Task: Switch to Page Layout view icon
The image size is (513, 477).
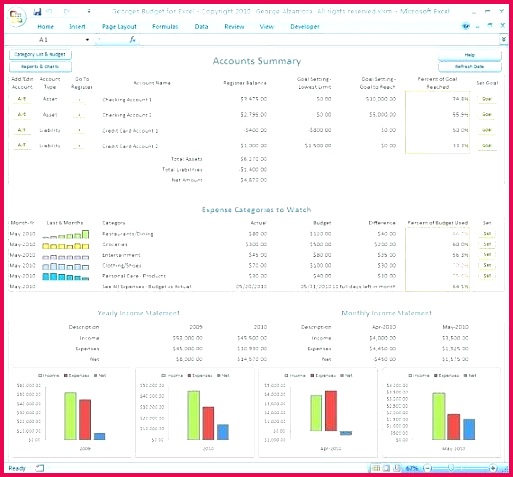Action: click(x=386, y=468)
